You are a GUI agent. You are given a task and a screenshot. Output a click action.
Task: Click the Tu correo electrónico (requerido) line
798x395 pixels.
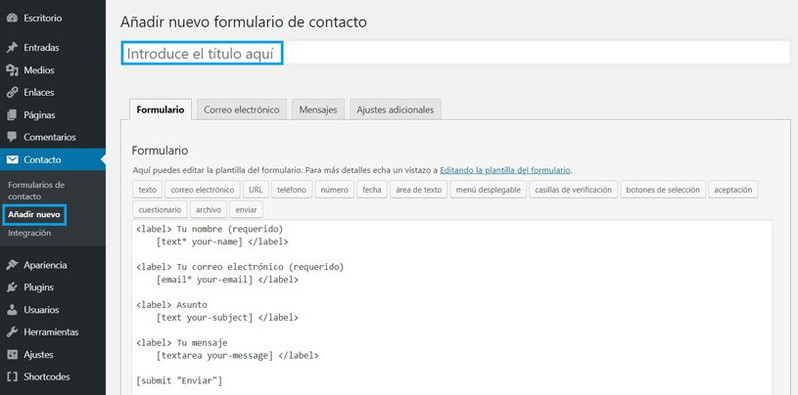240,267
